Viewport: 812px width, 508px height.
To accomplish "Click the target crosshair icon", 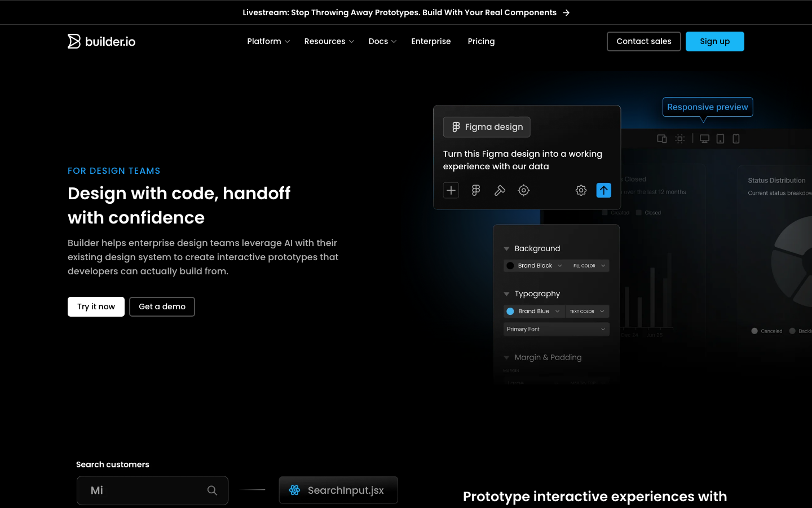I will [524, 190].
